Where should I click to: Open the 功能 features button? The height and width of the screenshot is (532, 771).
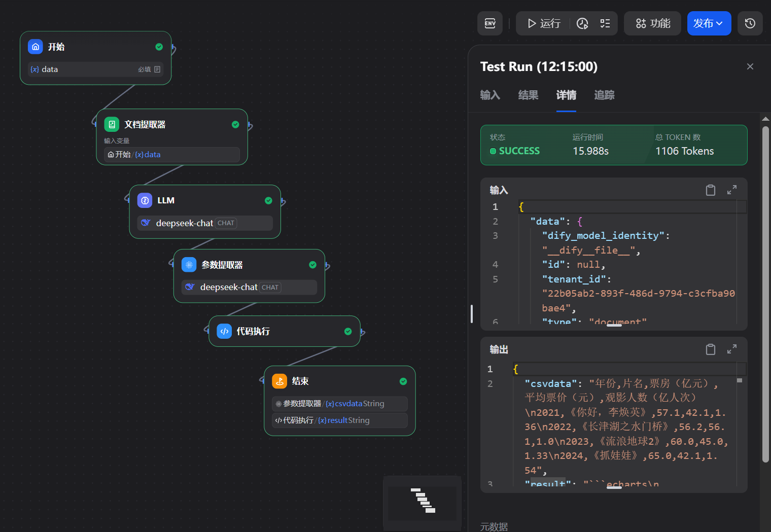coord(653,23)
